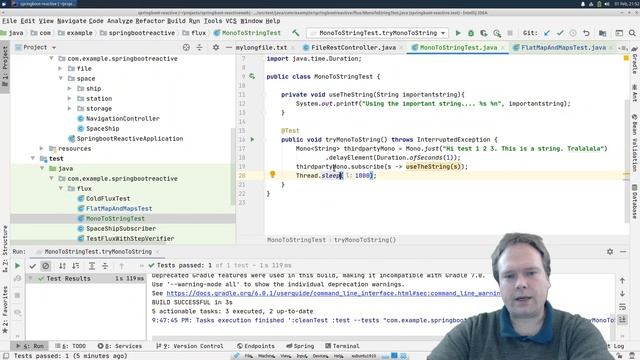The width and height of the screenshot is (640, 360).
Task: Click locate/scroll from source icon in Project panel
Action: tap(186, 47)
